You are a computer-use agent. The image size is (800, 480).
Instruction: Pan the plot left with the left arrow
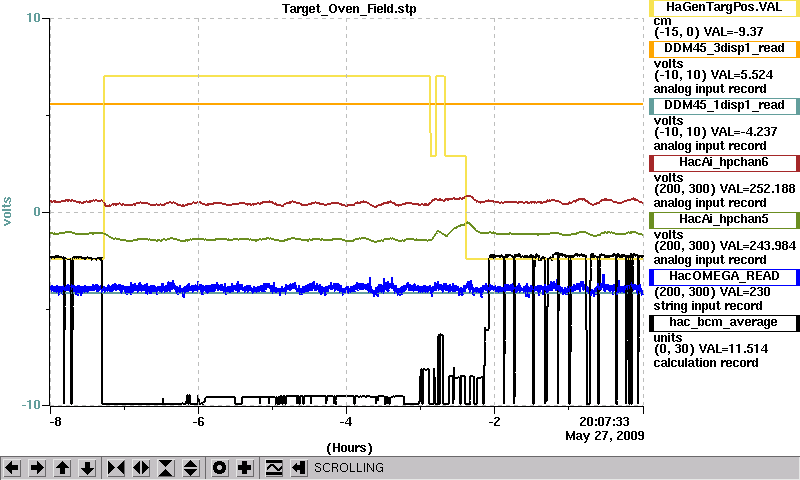[x=12, y=467]
